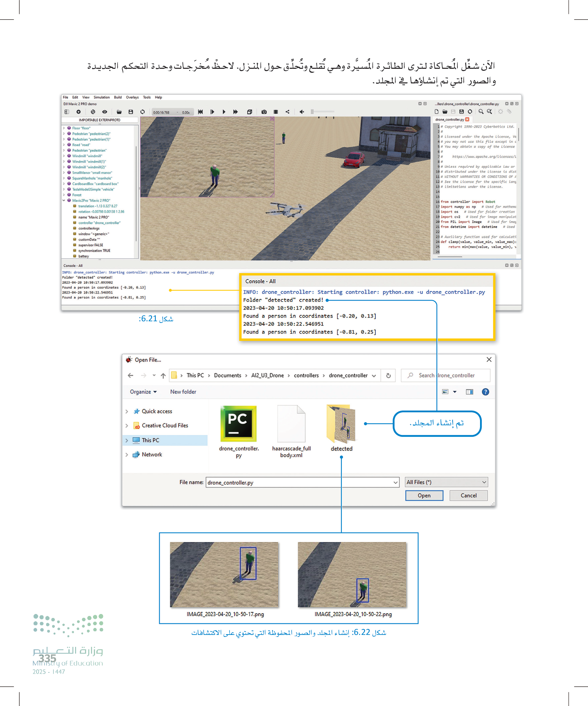This screenshot has width=588, height=706.
Task: Click the find magnifier icon in text editor
Action: 481,112
